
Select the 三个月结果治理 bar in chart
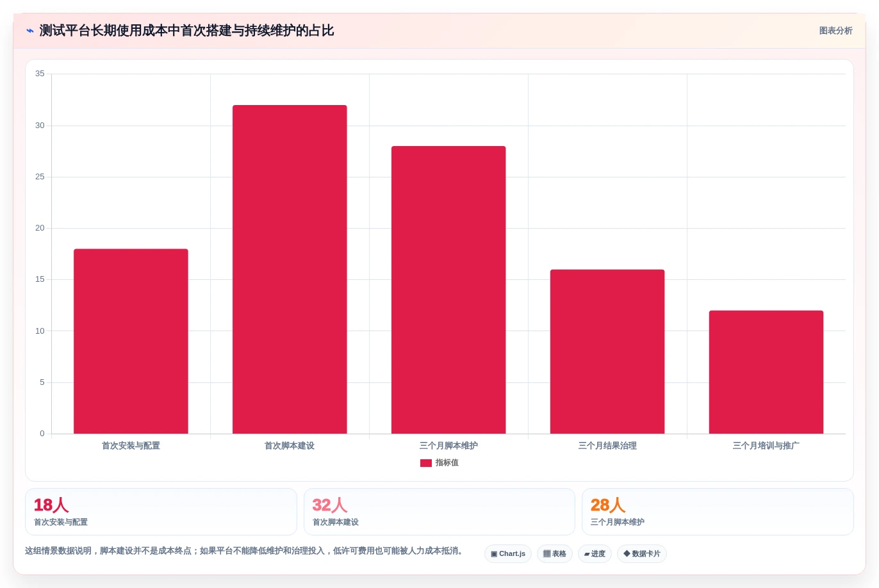click(607, 352)
